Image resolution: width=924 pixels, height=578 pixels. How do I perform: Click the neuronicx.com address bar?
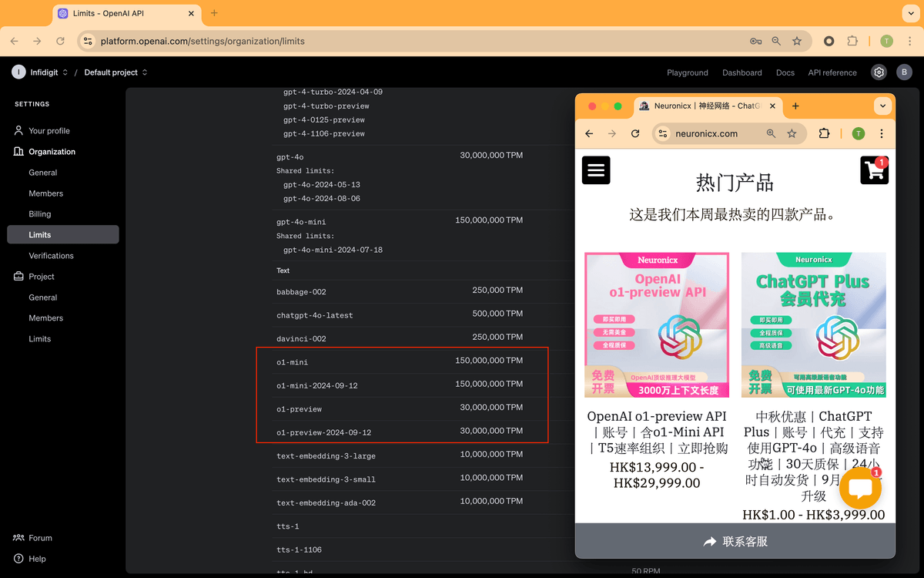coord(706,133)
